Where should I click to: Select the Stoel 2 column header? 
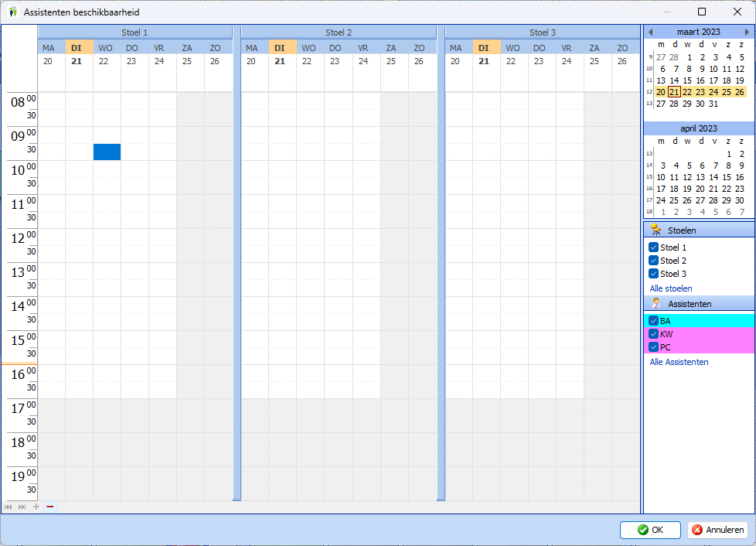pos(339,32)
